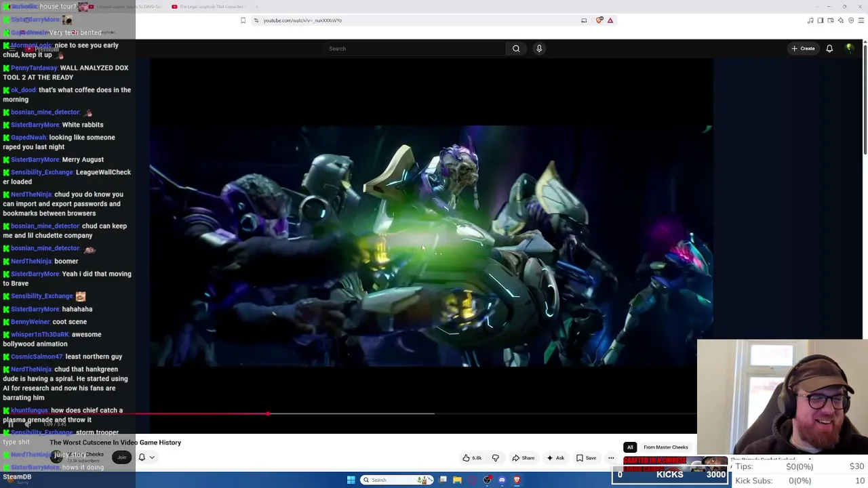Click chat username ok_dood
The width and height of the screenshot is (868, 488).
(x=23, y=90)
